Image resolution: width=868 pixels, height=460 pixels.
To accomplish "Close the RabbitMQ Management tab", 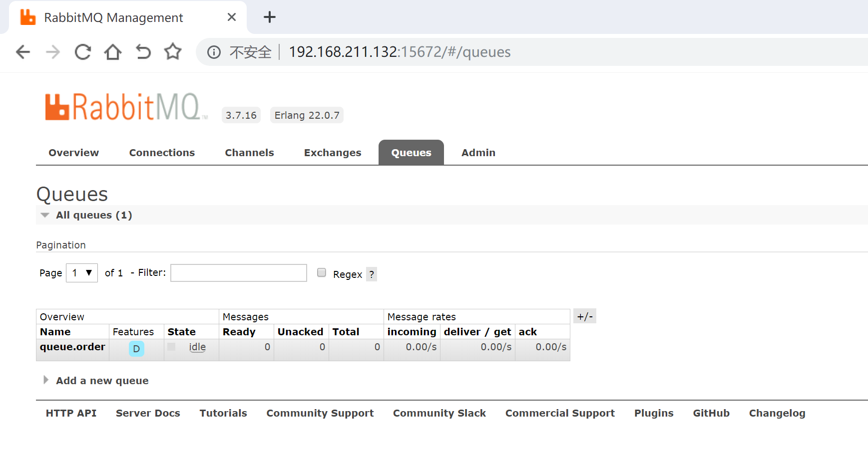I will pyautogui.click(x=232, y=17).
